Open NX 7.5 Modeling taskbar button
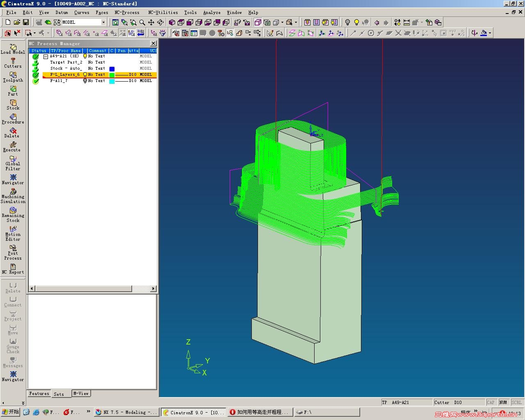 tap(126, 412)
